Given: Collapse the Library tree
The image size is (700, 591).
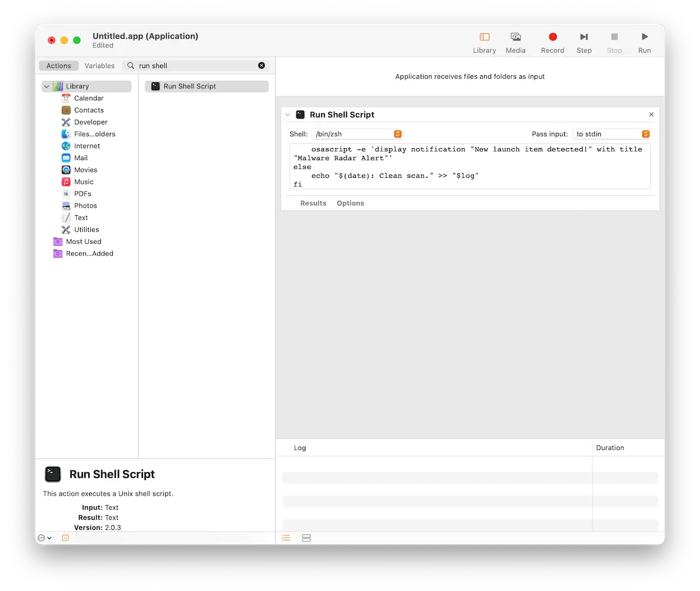Looking at the screenshot, I should click(x=47, y=87).
